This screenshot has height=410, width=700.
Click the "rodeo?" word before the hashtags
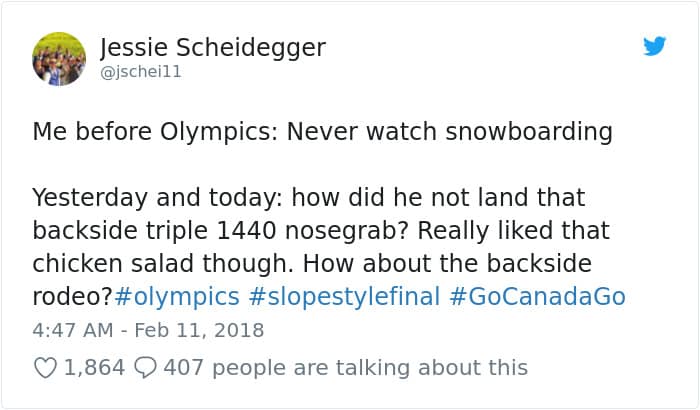pos(73,297)
